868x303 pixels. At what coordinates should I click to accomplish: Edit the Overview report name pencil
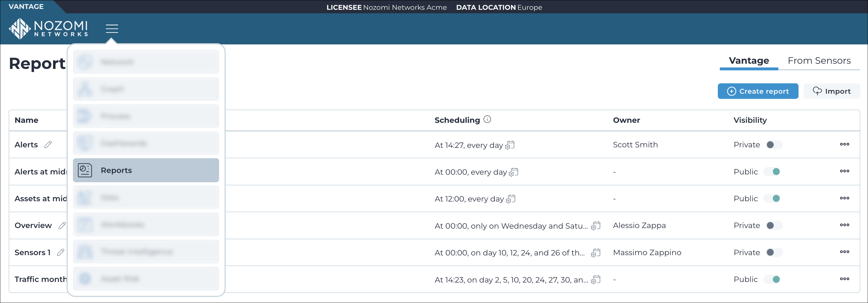(62, 225)
